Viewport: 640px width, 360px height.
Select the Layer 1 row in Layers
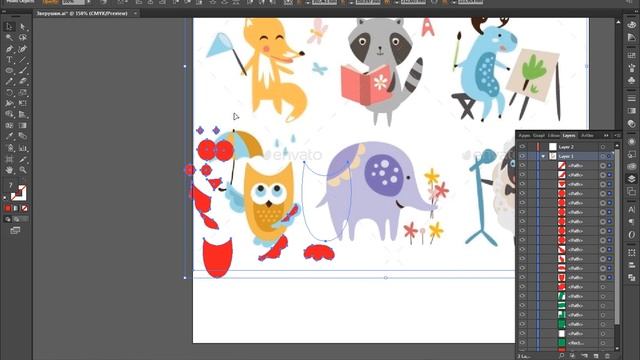click(x=567, y=156)
